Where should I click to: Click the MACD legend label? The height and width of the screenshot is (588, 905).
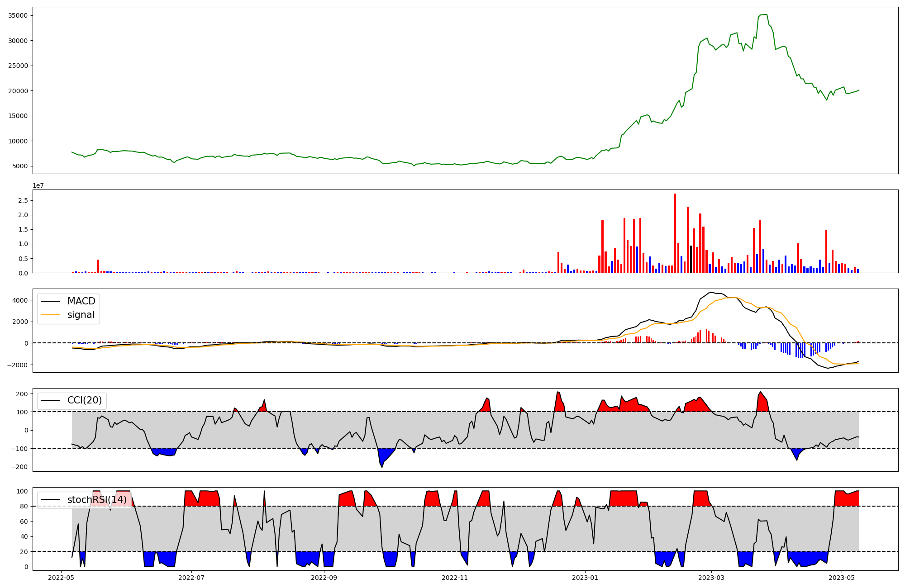(81, 301)
